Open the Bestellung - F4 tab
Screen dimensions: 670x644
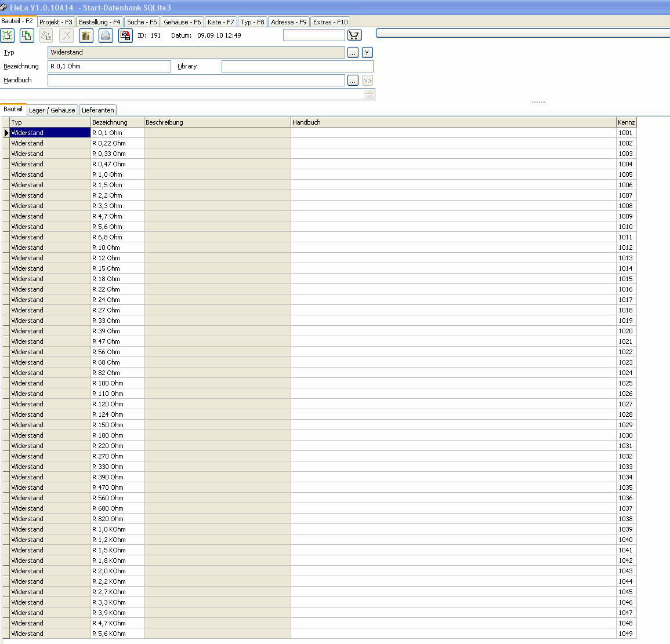pos(100,22)
